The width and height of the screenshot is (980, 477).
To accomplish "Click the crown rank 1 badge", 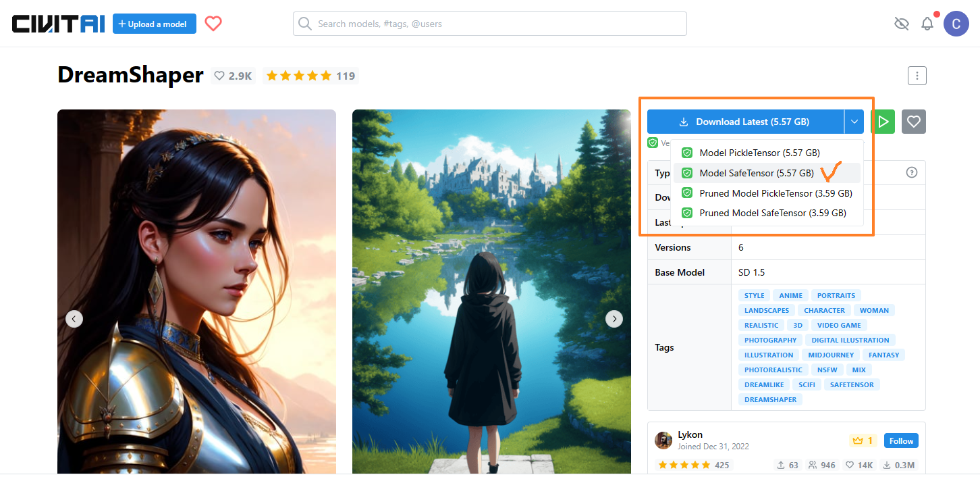I will tap(863, 441).
